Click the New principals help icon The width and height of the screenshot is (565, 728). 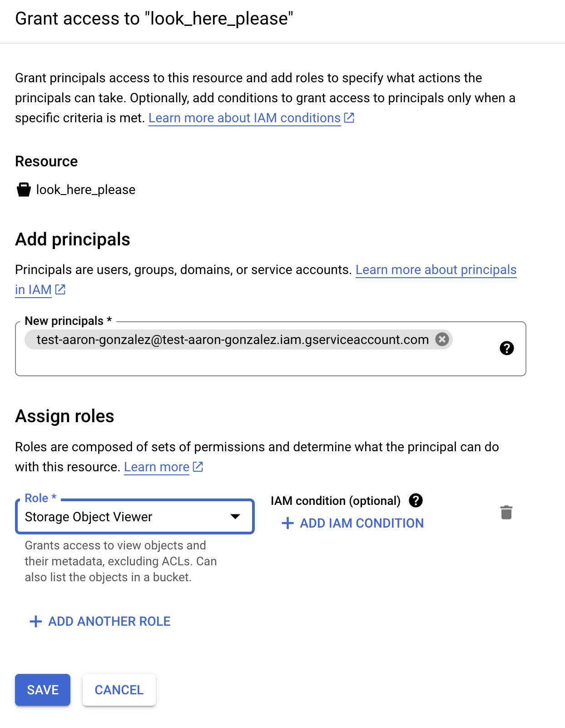coord(506,348)
